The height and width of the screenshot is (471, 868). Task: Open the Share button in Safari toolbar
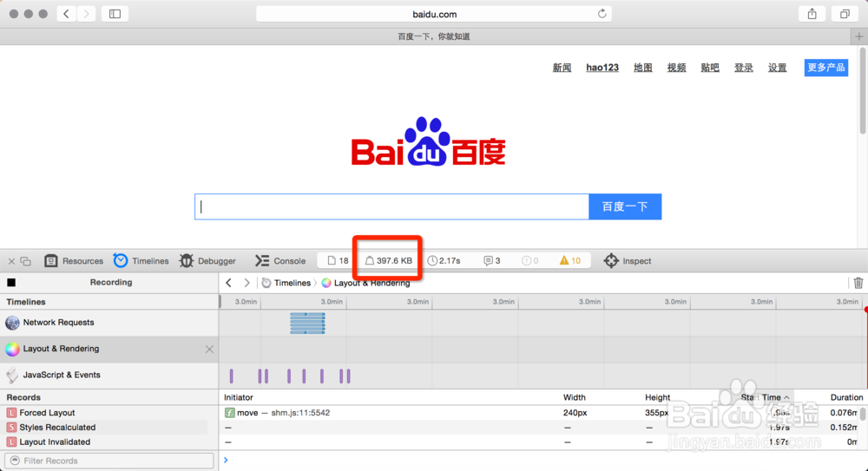tap(812, 14)
